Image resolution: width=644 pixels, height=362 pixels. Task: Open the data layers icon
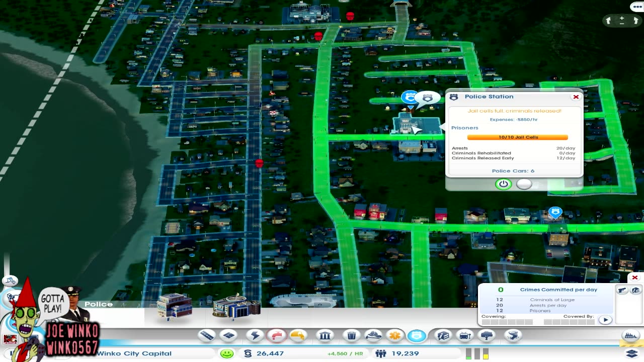point(632,354)
